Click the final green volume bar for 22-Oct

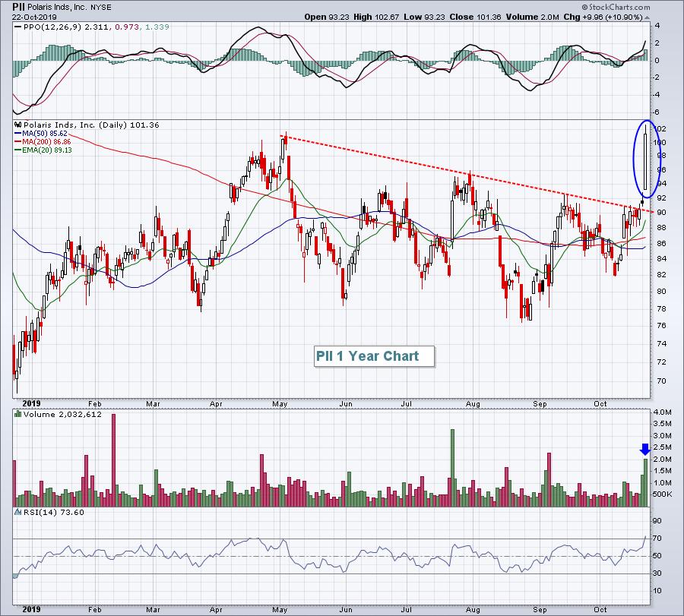645,482
